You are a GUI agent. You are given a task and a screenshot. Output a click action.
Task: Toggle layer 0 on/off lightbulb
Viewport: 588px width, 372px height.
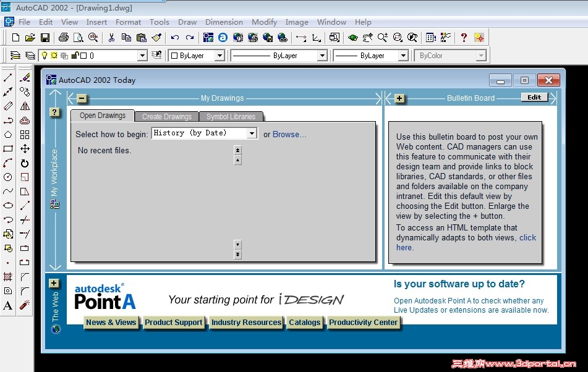(45, 56)
